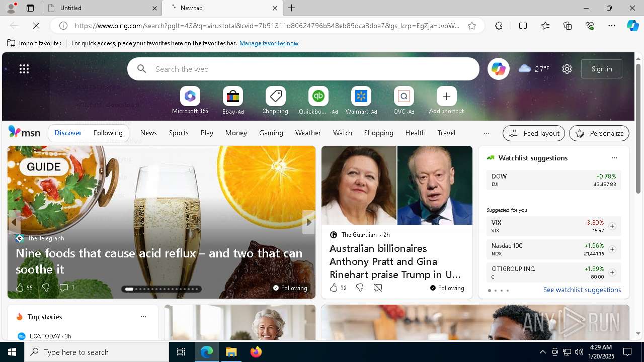The height and width of the screenshot is (362, 644).
Task: Open See watchlist suggestions link
Action: (x=582, y=290)
